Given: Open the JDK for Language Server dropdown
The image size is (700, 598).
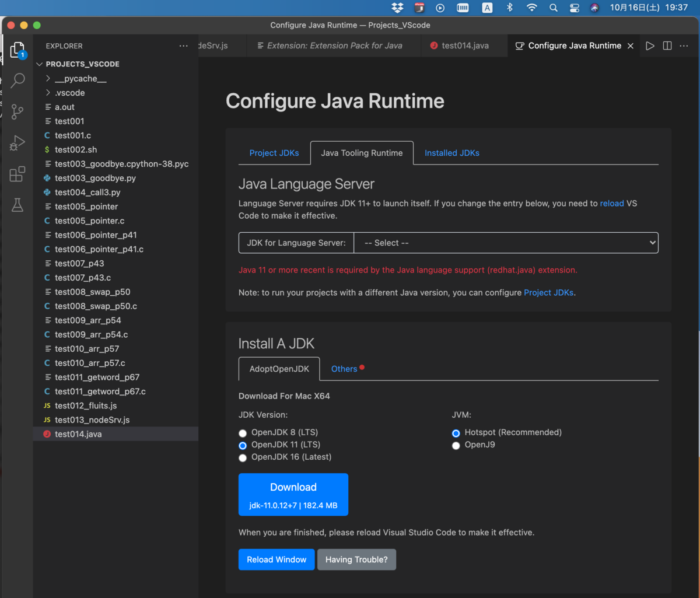Looking at the screenshot, I should [505, 243].
